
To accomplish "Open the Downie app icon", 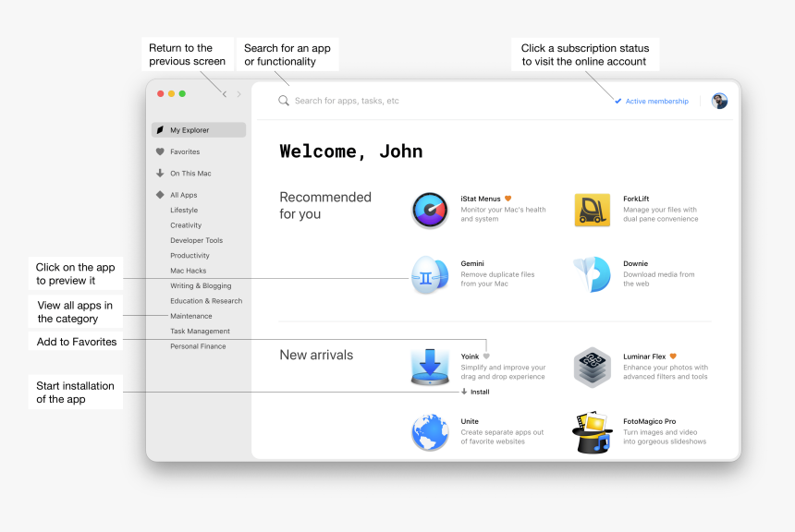I will pyautogui.click(x=592, y=275).
